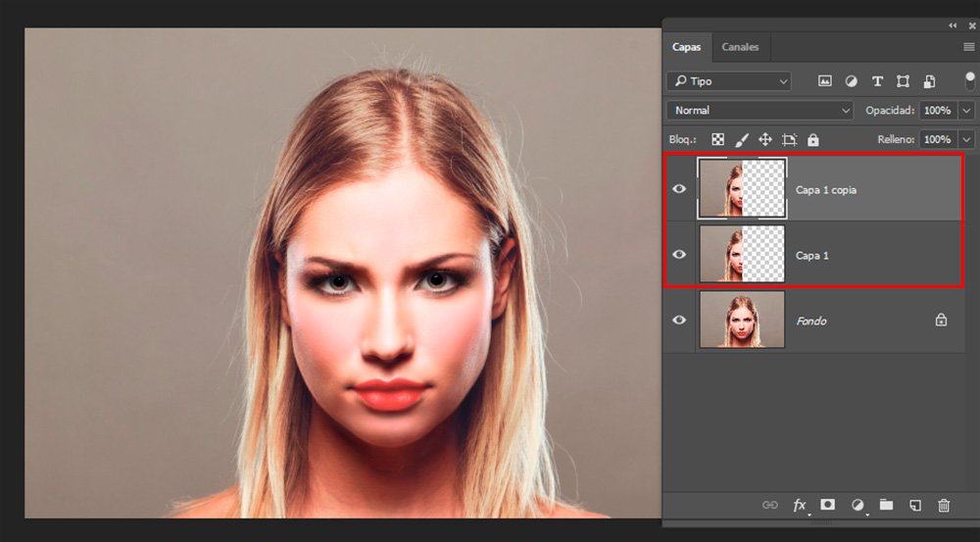Viewport: 980px width, 542px height.
Task: Open the Opacidad slider dropdown arrow
Action: click(967, 111)
